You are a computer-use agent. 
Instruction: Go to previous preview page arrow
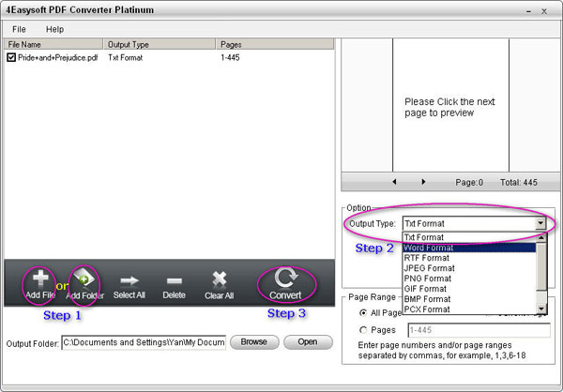394,182
